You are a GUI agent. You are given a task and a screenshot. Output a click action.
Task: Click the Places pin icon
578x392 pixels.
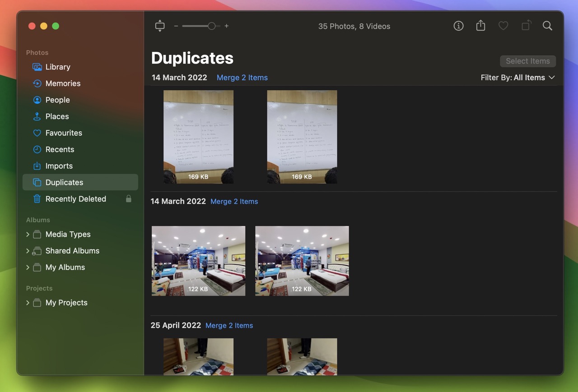click(x=37, y=116)
